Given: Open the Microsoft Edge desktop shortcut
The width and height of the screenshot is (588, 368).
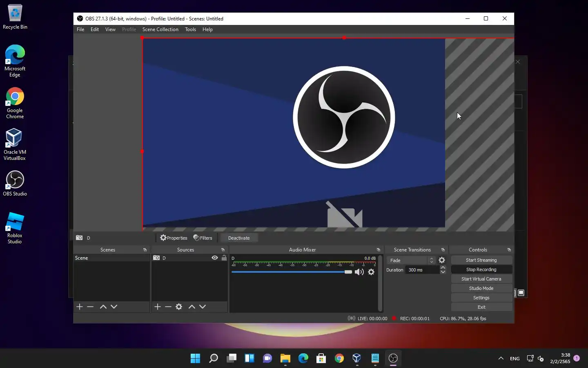Looking at the screenshot, I should tap(15, 61).
